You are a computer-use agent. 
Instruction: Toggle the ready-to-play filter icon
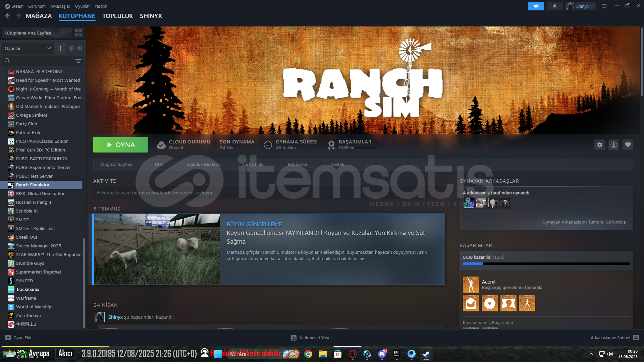point(80,48)
